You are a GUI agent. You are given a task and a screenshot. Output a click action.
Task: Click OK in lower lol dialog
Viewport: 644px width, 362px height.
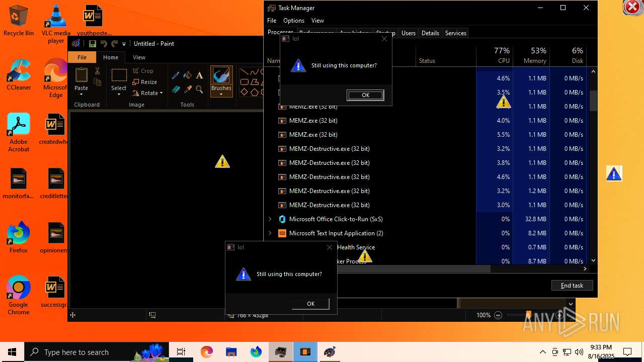pyautogui.click(x=310, y=304)
